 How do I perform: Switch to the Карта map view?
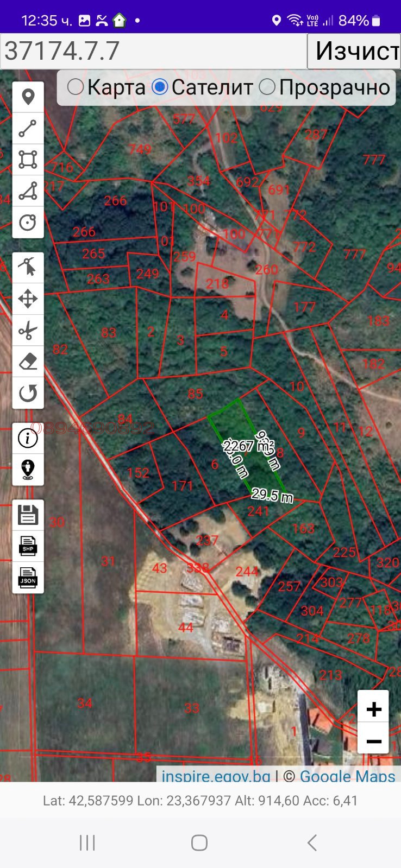pyautogui.click(x=76, y=87)
